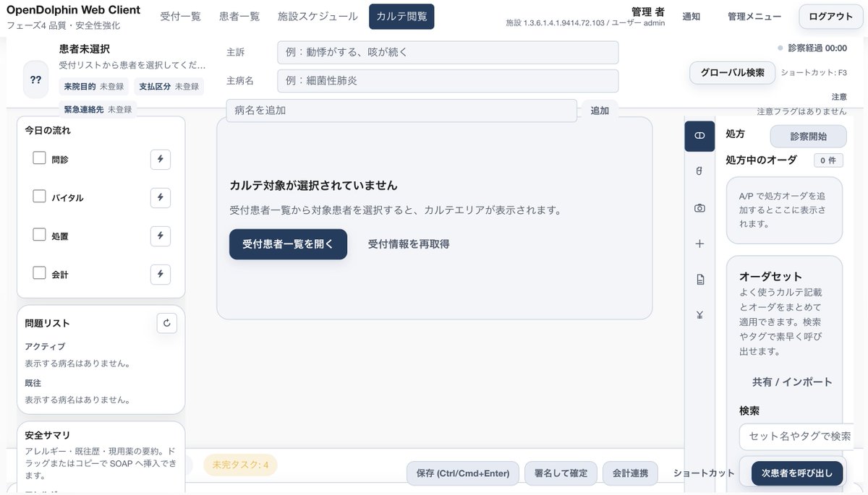The height and width of the screenshot is (495, 868).
Task: Open the prescription pill icon tab
Action: (699, 136)
